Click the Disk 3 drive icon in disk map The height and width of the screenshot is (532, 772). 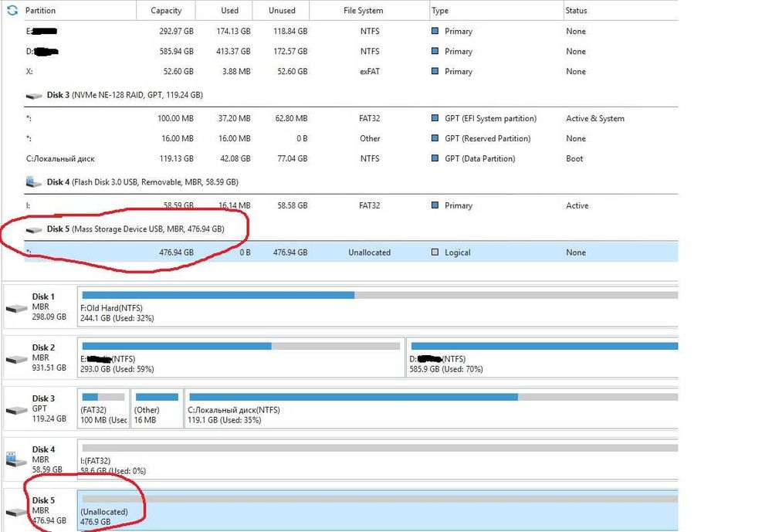17,410
